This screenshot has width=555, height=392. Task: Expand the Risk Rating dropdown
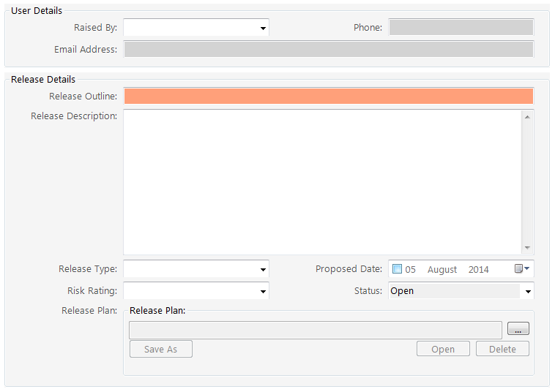pos(196,291)
